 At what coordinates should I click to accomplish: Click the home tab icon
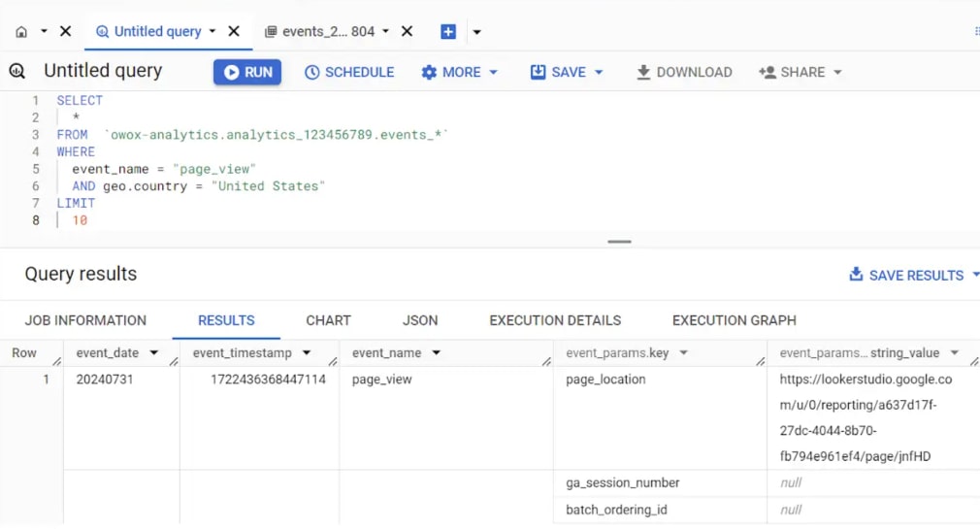[x=21, y=32]
